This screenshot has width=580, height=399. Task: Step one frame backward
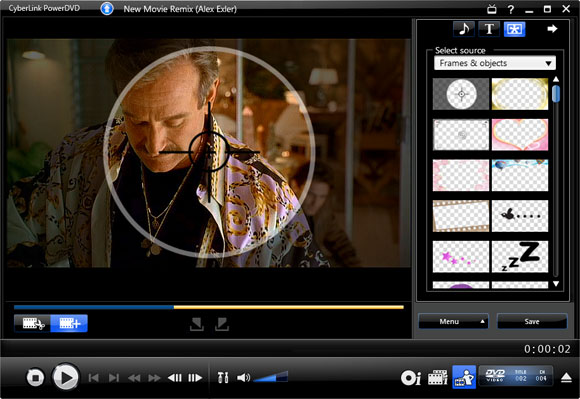[175, 378]
